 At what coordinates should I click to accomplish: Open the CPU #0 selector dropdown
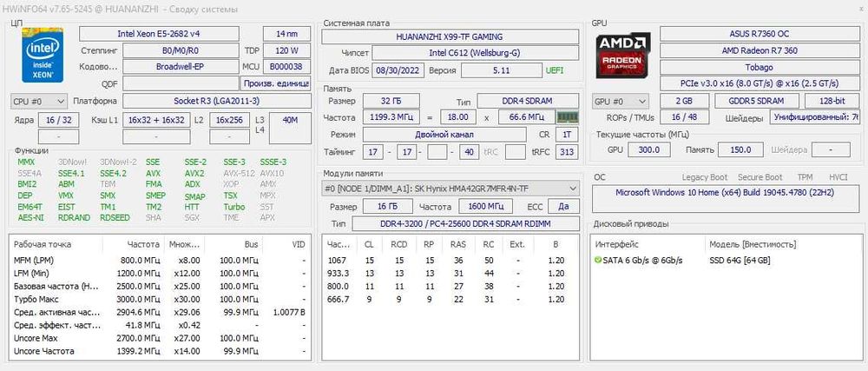(x=38, y=102)
